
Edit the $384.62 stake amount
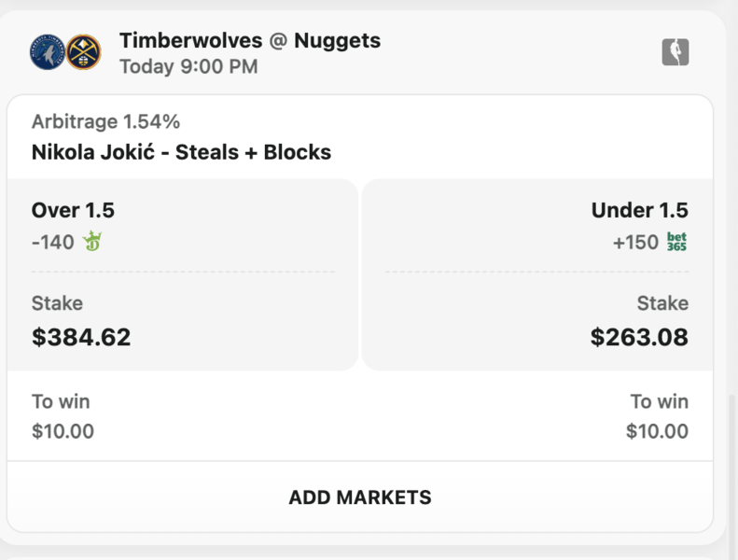point(81,337)
